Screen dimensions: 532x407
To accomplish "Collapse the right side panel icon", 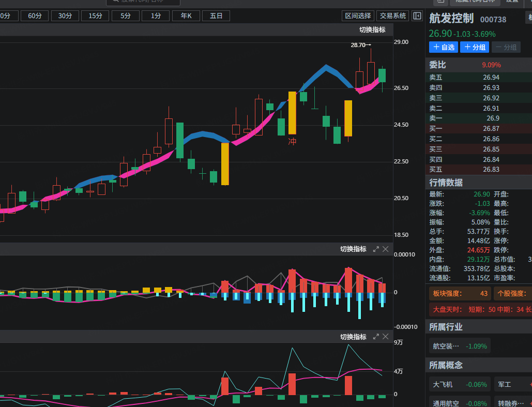I will point(417,16).
